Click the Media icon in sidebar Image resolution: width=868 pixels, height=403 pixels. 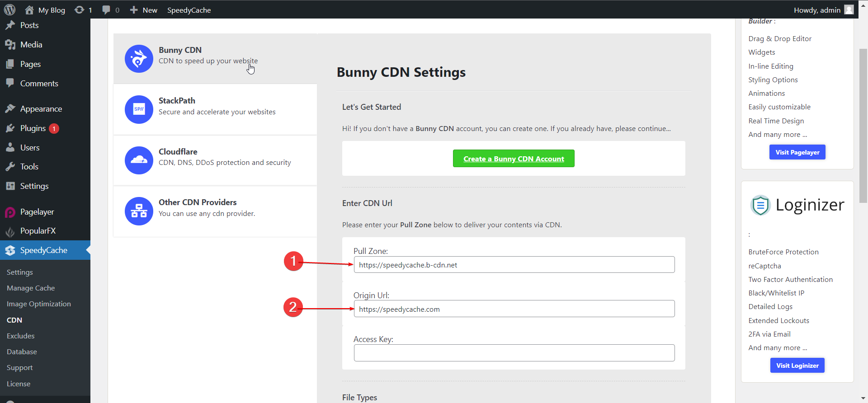(10, 45)
